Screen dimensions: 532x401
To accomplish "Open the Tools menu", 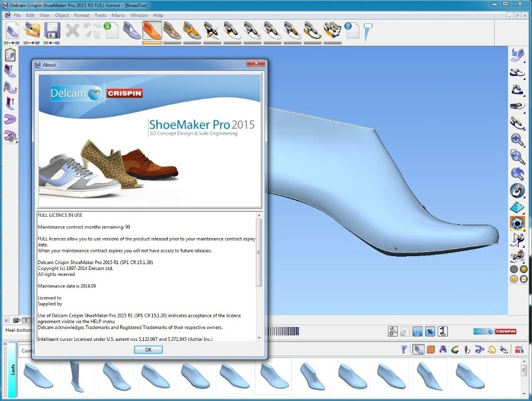I will 101,15.
